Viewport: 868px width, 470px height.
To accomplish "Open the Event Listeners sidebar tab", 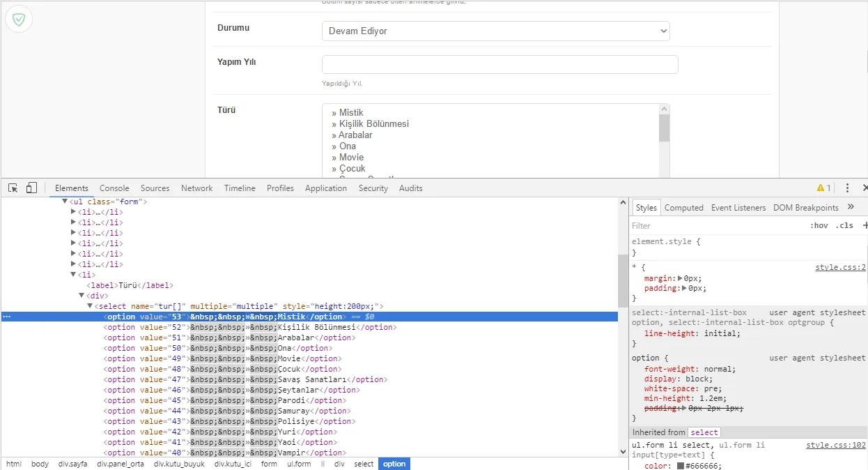I will click(738, 208).
